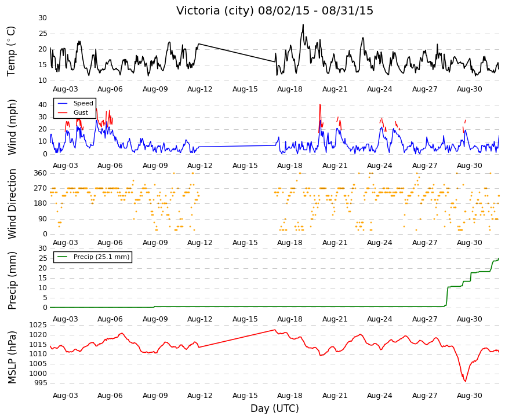Click the 30 tick on the Temp axis
This screenshot has height=420, width=505.
[43, 18]
